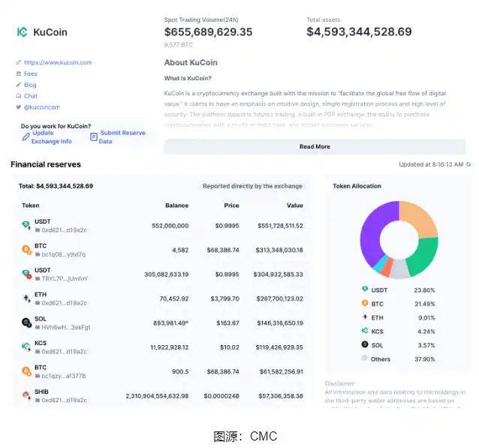Click the bc1qzy wallet address
This screenshot has height=448, width=479.
(64, 376)
